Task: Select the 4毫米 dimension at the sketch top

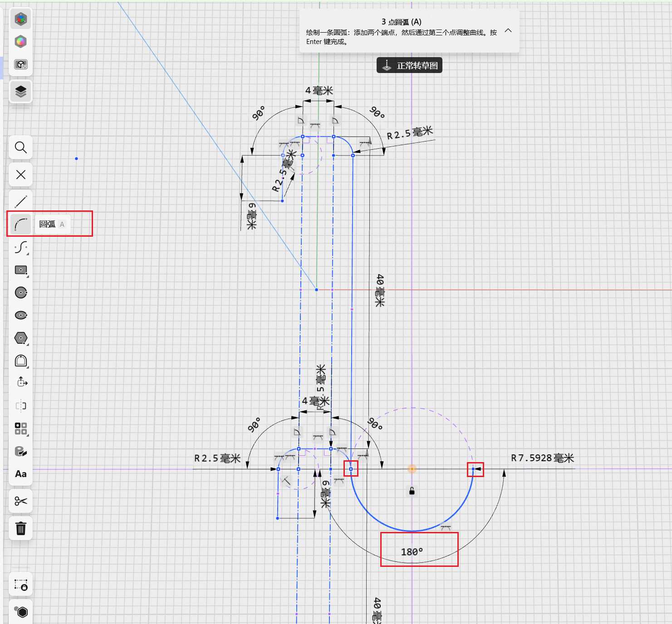Action: [x=319, y=91]
